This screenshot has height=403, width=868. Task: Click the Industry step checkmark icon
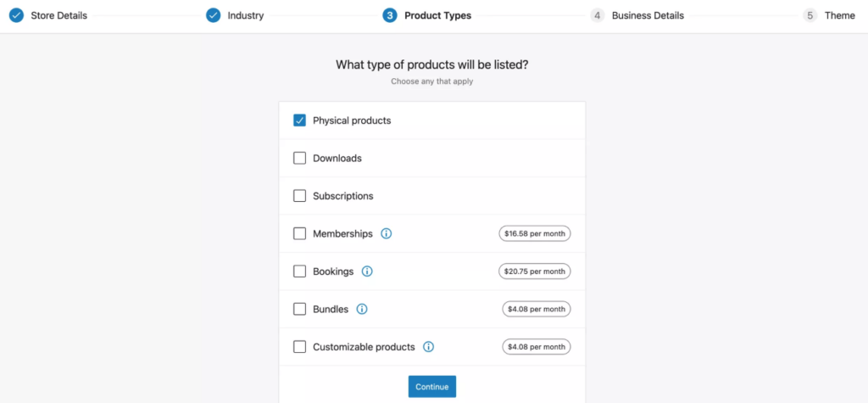pyautogui.click(x=213, y=15)
